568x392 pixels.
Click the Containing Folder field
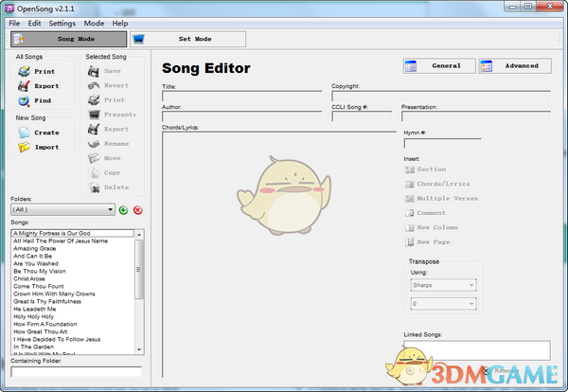point(76,372)
